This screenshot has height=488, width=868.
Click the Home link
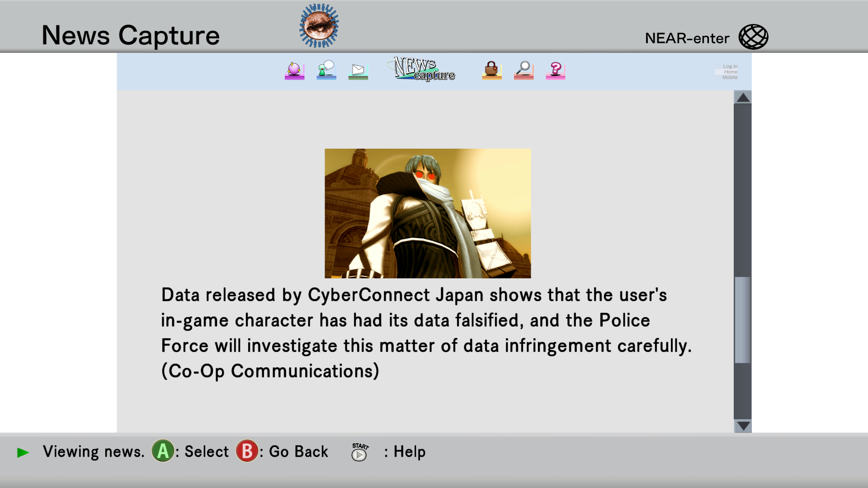pos(731,72)
